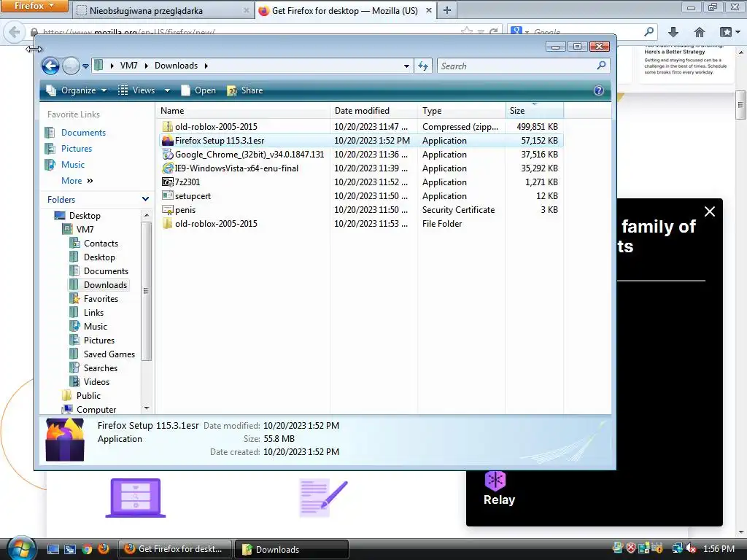
Task: Select Firefox Setup 115.3.1esr file
Action: pyautogui.click(x=360, y=141)
